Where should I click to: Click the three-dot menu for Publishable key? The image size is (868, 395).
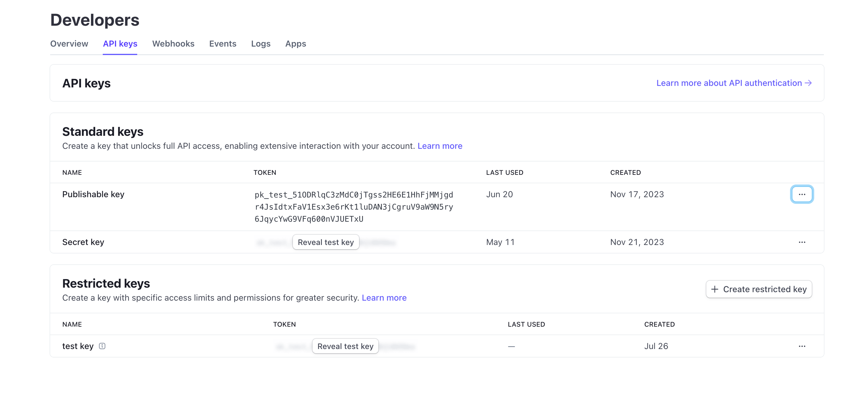(802, 194)
